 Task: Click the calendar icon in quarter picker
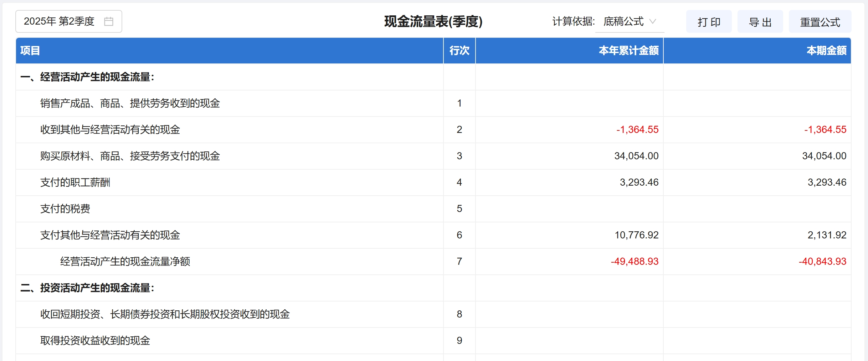tap(108, 21)
